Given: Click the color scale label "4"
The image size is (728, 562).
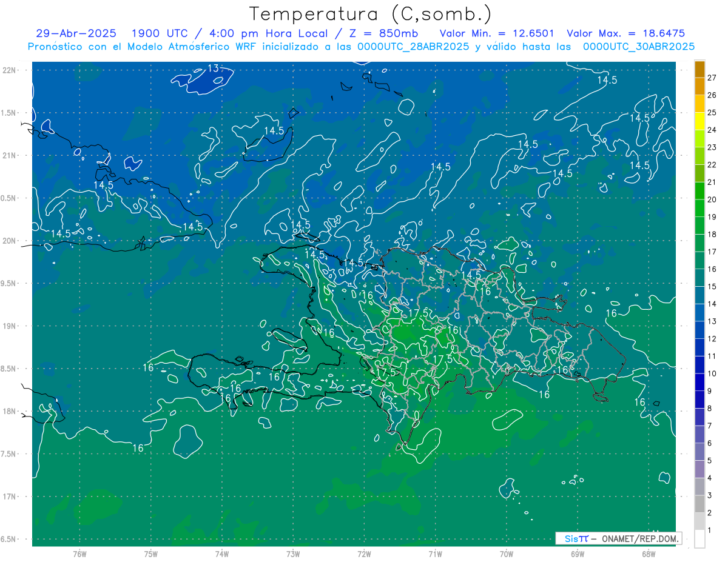Looking at the screenshot, I should click(710, 478).
